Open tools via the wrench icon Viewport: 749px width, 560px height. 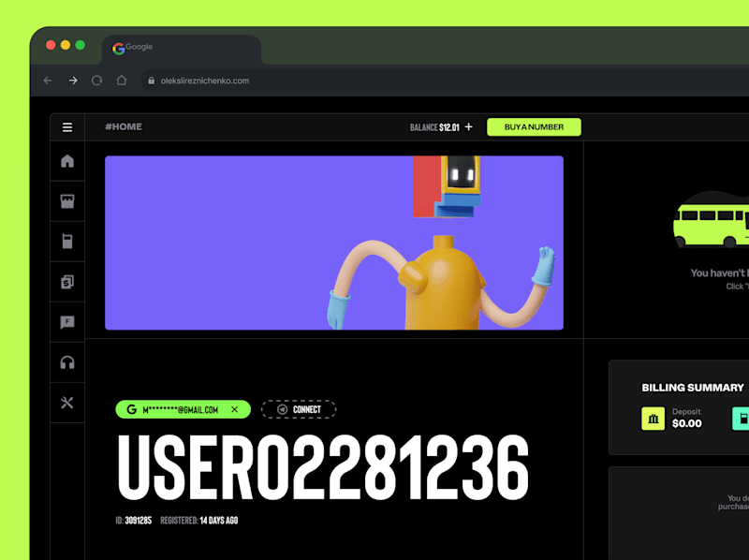(x=67, y=403)
